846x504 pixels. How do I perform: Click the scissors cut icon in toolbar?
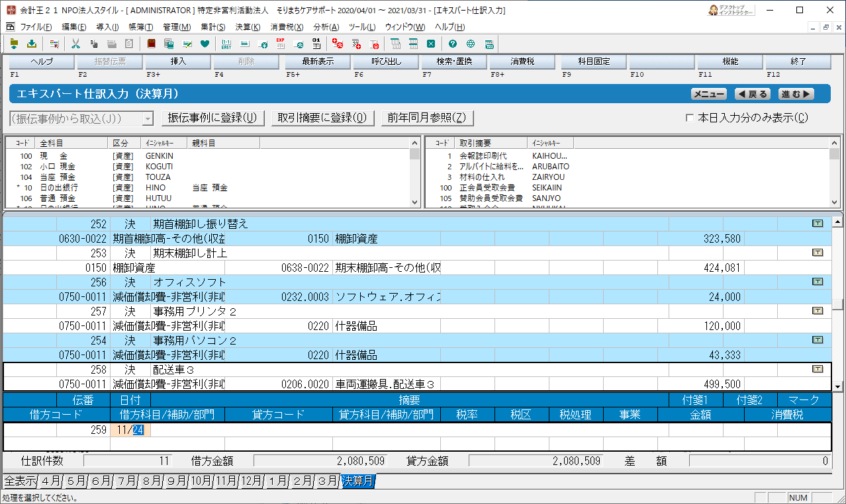(x=75, y=44)
